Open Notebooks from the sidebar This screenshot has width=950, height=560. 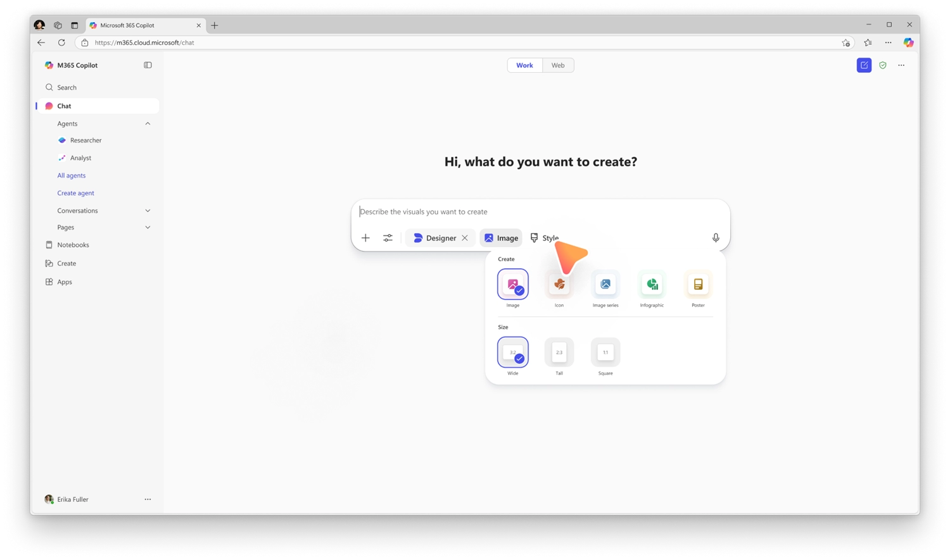click(73, 244)
